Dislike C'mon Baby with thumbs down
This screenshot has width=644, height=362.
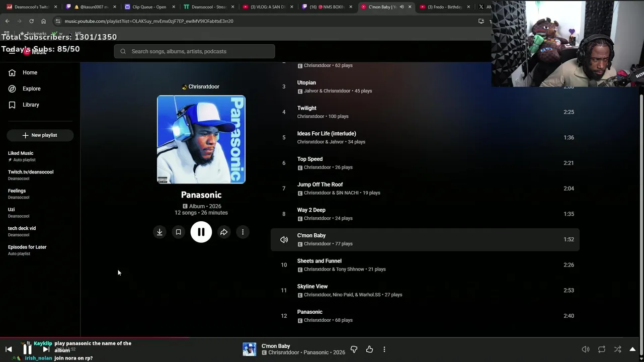click(354, 349)
